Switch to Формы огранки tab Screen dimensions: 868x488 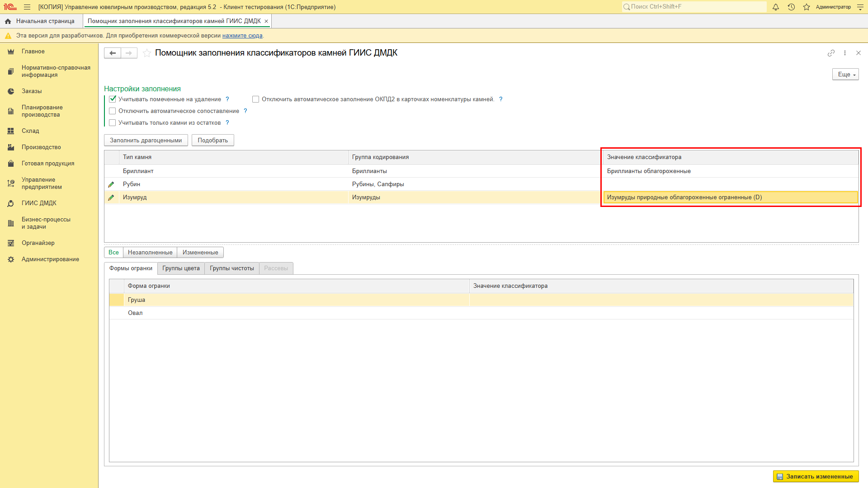pos(131,268)
